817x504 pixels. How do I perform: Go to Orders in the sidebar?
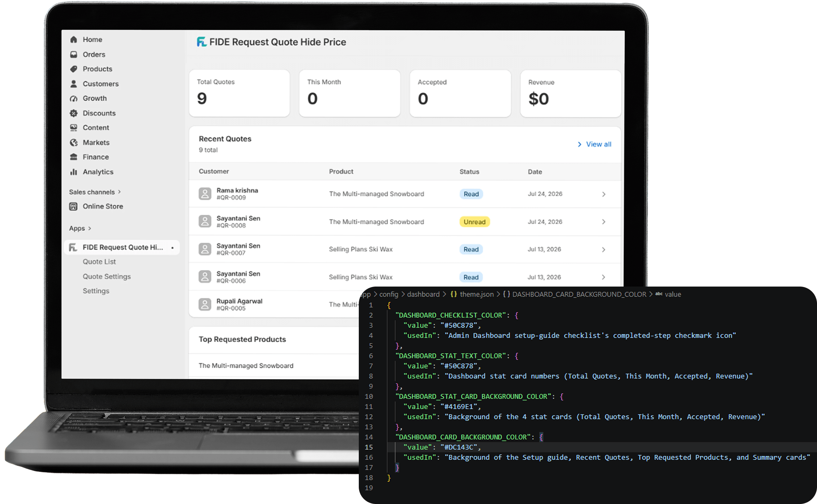tap(94, 54)
